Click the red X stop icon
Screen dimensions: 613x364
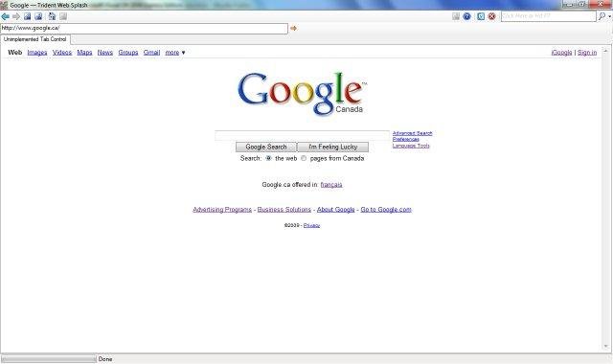point(491,16)
